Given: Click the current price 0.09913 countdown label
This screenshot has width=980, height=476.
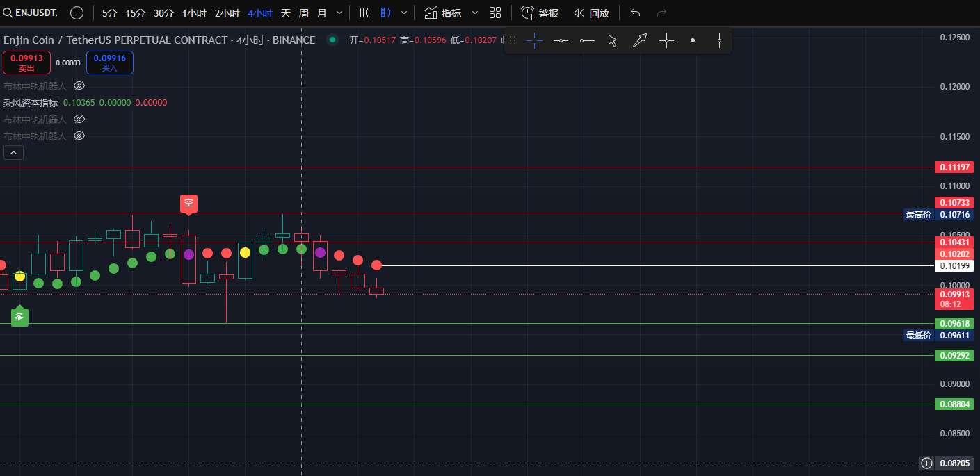Looking at the screenshot, I should pos(954,299).
